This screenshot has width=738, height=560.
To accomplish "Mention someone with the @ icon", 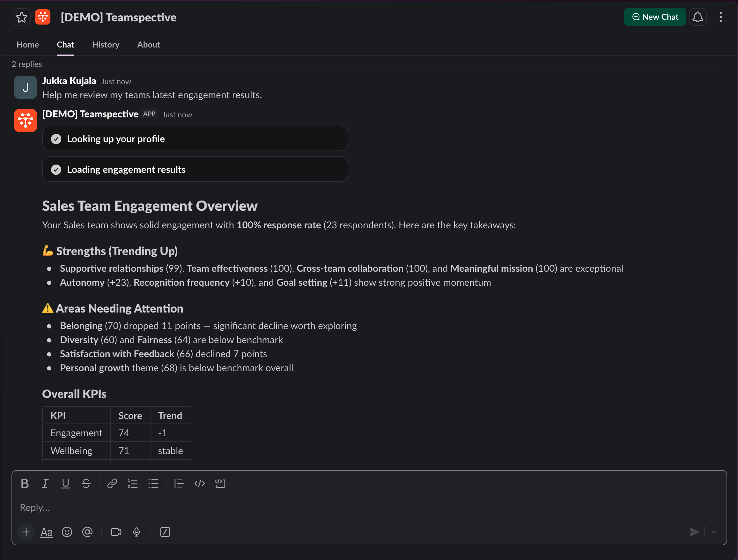I will coord(87,532).
